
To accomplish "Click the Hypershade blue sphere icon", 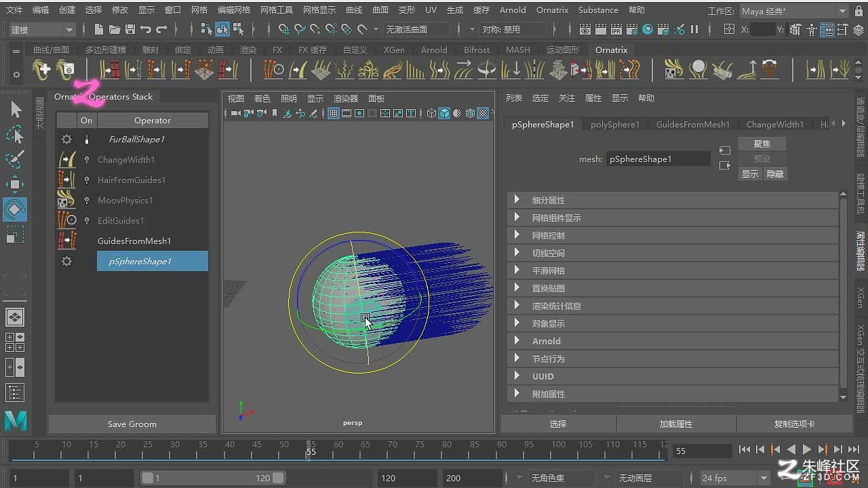I will coord(648,29).
